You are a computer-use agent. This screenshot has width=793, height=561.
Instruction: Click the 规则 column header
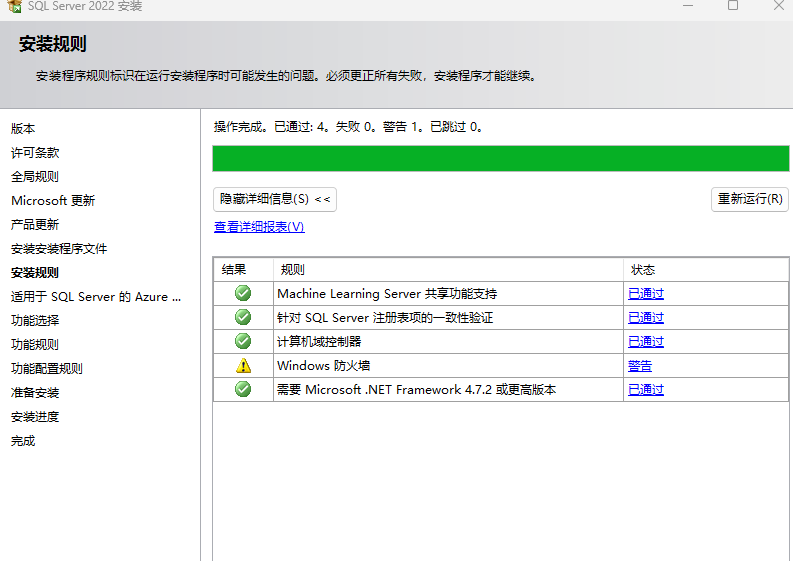pos(448,270)
